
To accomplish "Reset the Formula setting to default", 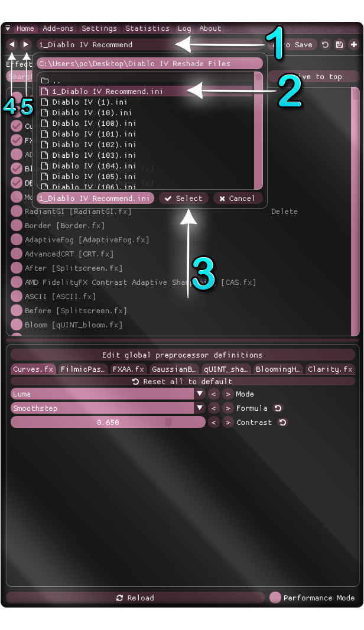I will point(278,408).
